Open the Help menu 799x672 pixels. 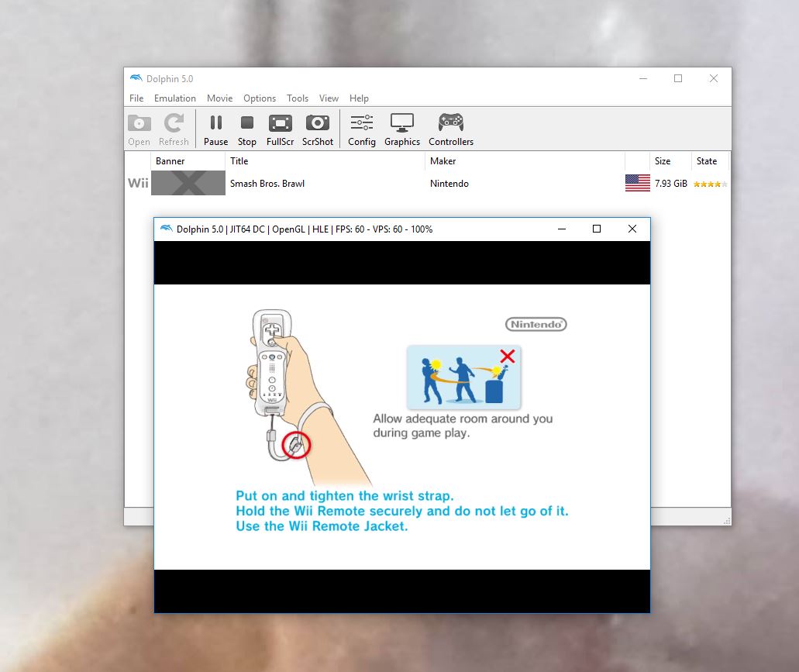(359, 98)
